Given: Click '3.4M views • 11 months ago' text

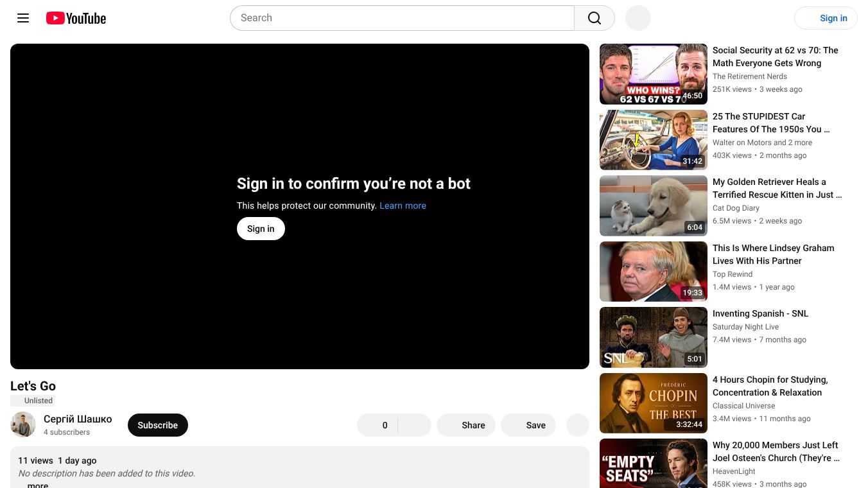Looking at the screenshot, I should pos(761,419).
